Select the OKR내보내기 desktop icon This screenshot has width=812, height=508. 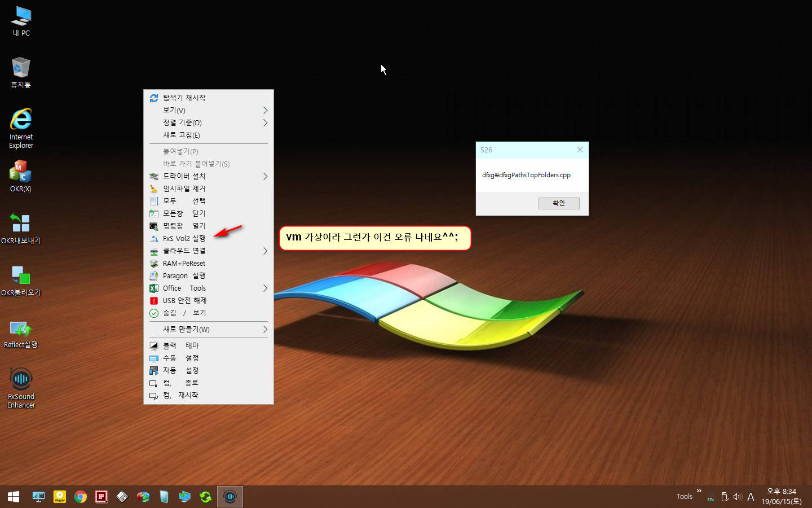coord(21,228)
